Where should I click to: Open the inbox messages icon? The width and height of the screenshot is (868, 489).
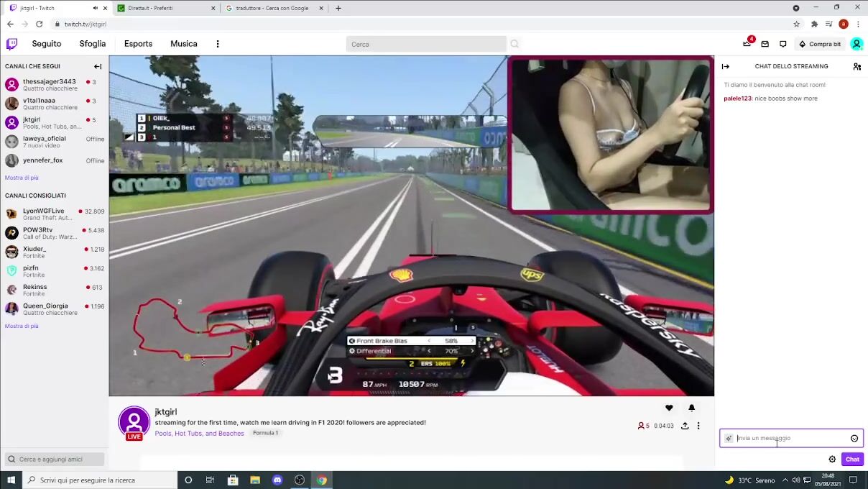765,44
